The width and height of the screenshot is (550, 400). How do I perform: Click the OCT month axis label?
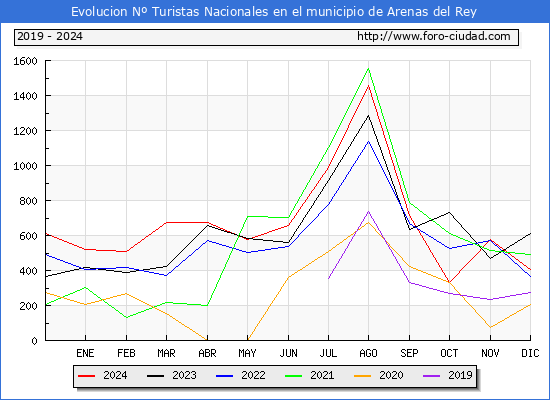pyautogui.click(x=449, y=353)
